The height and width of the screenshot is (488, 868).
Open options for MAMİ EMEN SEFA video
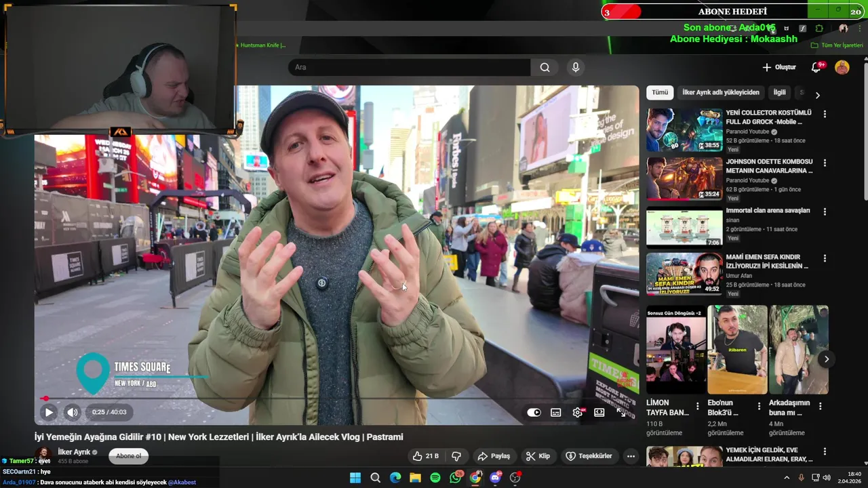[825, 259]
